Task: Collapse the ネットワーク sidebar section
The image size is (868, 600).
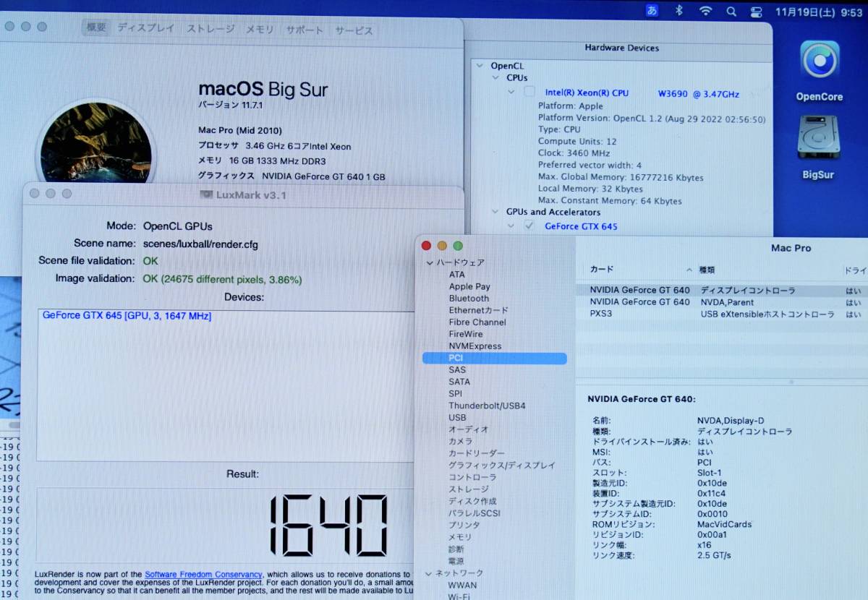Action: click(428, 573)
